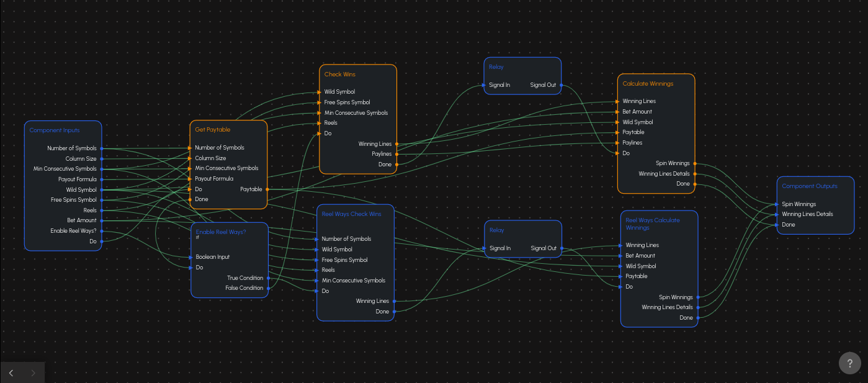Click the back navigation arrow
Image resolution: width=868 pixels, height=383 pixels.
click(11, 373)
